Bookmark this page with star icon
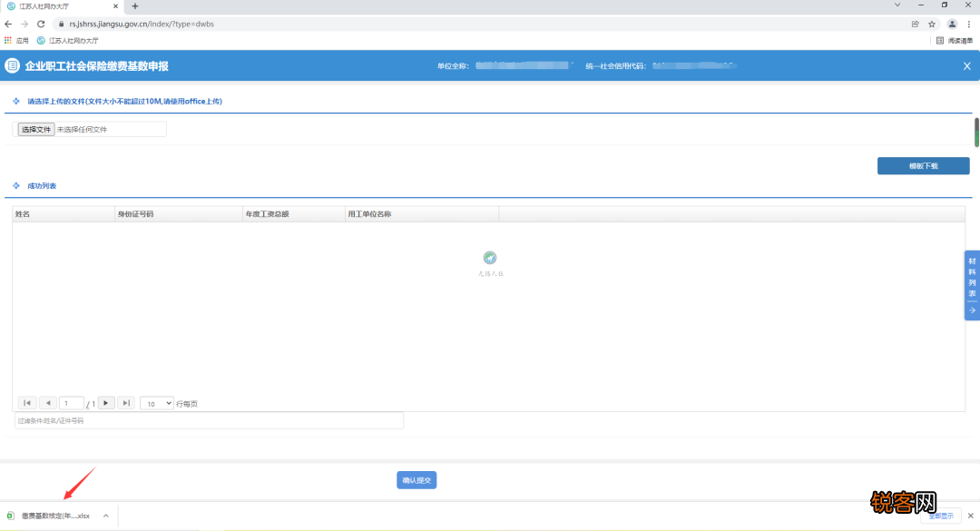Image resolution: width=980 pixels, height=531 pixels. [931, 24]
